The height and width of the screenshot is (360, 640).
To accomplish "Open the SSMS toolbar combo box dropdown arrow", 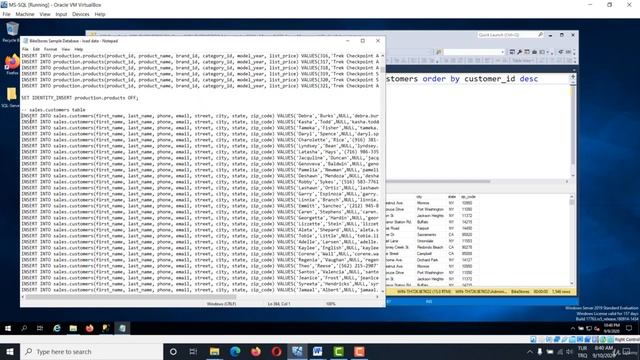I will pos(502,52).
